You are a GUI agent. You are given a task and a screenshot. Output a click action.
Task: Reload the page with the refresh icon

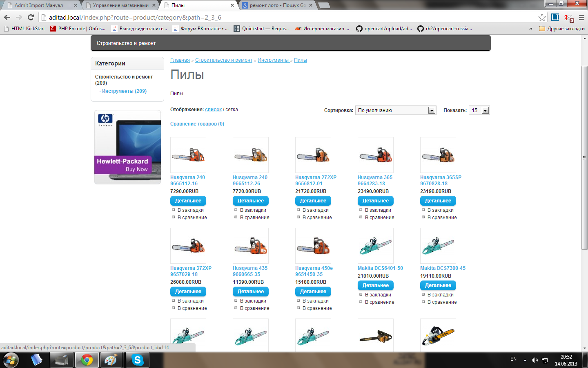[x=31, y=17]
